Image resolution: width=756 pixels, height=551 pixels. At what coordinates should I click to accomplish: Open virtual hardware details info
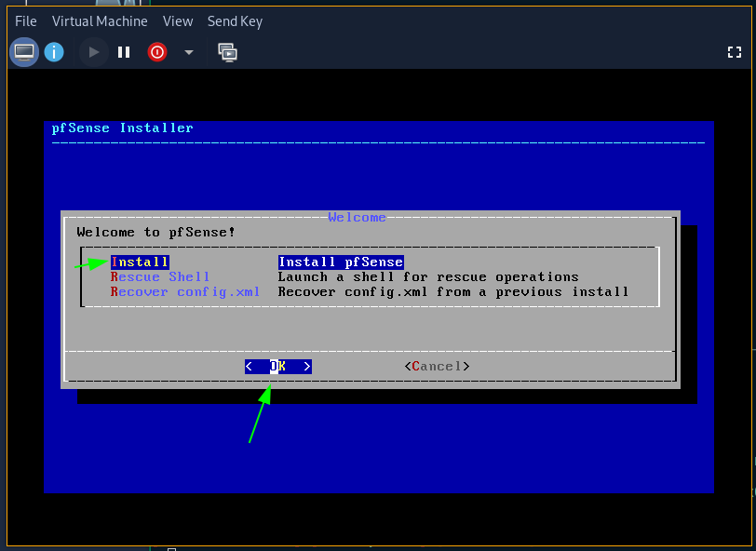(54, 52)
